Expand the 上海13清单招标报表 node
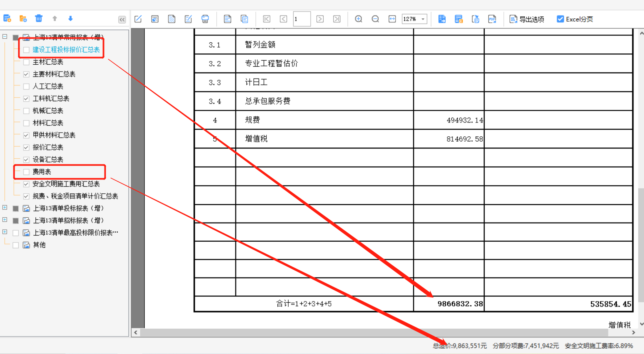The image size is (644, 354). (5, 220)
